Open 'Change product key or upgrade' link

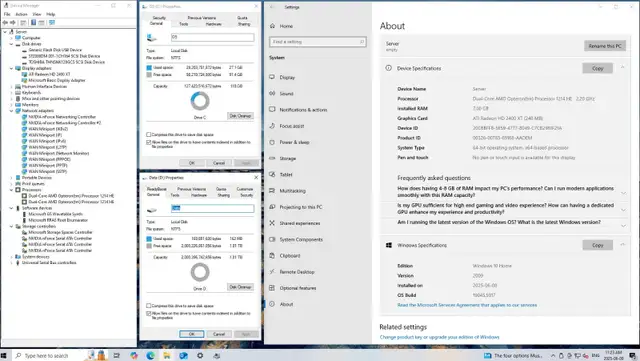(x=439, y=337)
